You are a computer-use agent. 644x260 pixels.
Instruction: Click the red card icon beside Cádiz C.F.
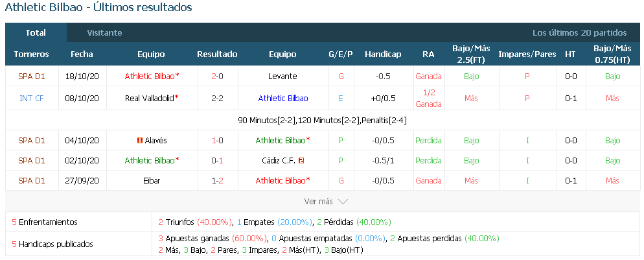pyautogui.click(x=301, y=161)
